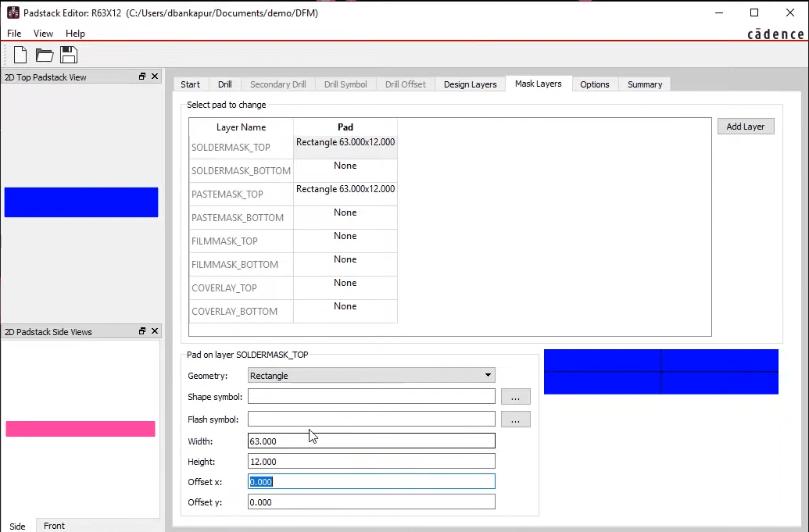Open the View menu
809x532 pixels.
pyautogui.click(x=43, y=34)
